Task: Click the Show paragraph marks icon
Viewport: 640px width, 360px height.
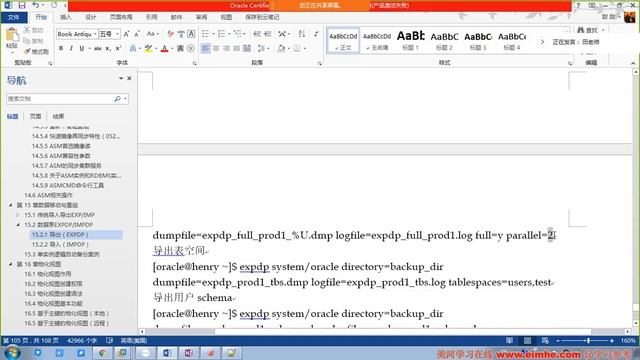Action: pyautogui.click(x=316, y=34)
